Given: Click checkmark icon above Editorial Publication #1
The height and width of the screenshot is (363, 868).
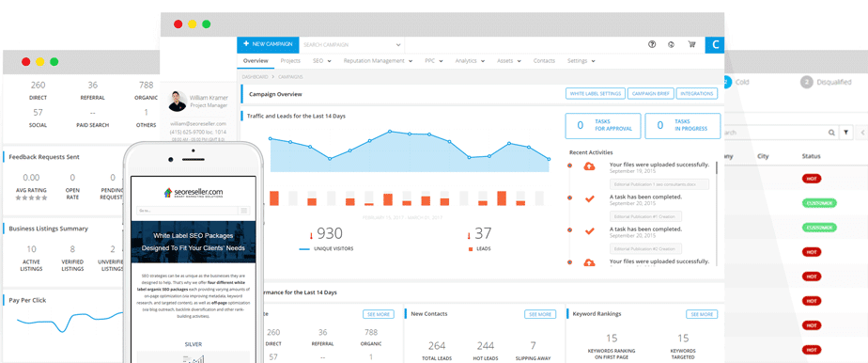Looking at the screenshot, I should (x=590, y=198).
